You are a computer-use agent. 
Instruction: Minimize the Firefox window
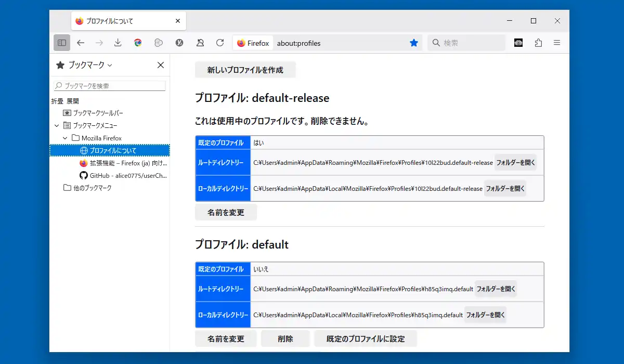[510, 21]
